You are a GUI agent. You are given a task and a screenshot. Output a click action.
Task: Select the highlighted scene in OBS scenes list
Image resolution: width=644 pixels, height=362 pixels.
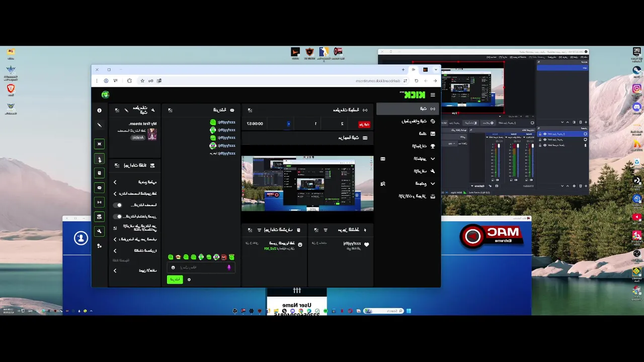tap(562, 67)
